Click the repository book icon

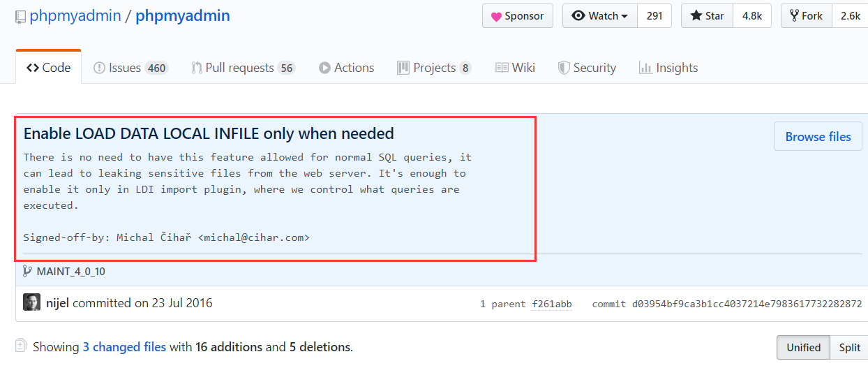point(20,17)
